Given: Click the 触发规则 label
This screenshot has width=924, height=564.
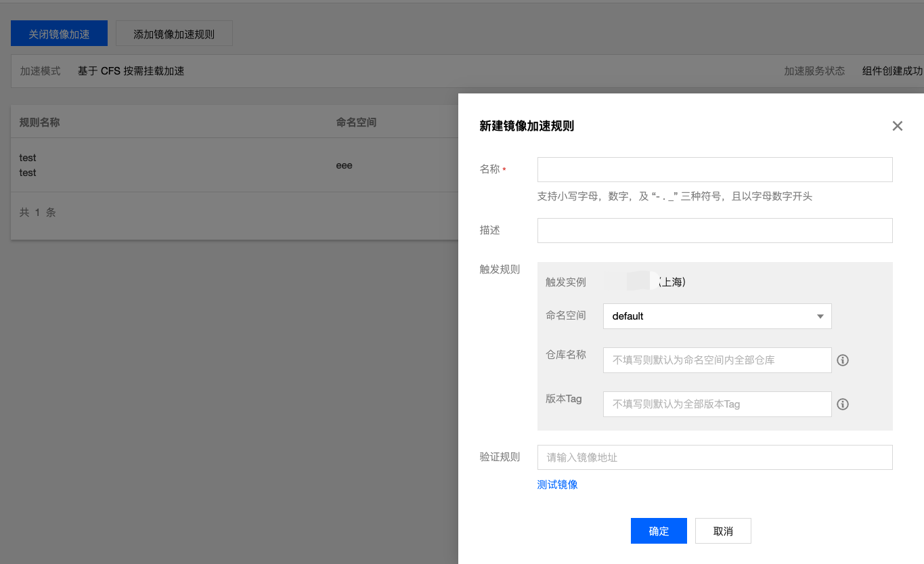Looking at the screenshot, I should coord(500,269).
